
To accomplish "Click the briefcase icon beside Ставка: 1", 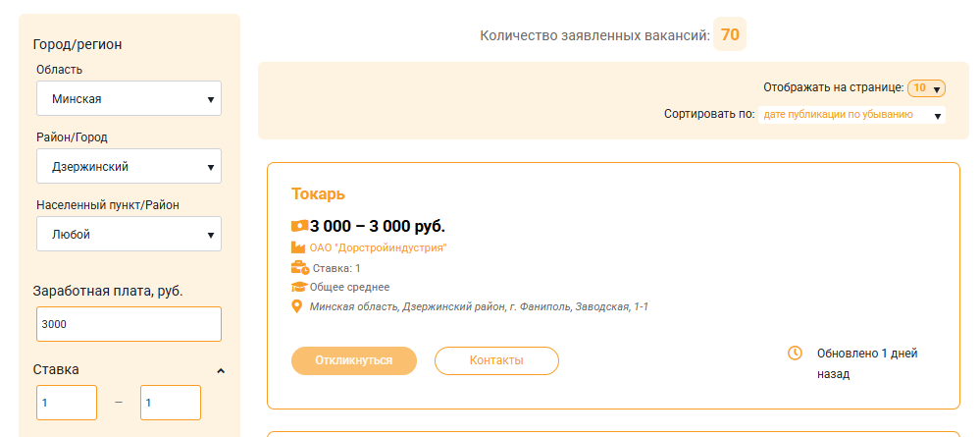I will 299,267.
